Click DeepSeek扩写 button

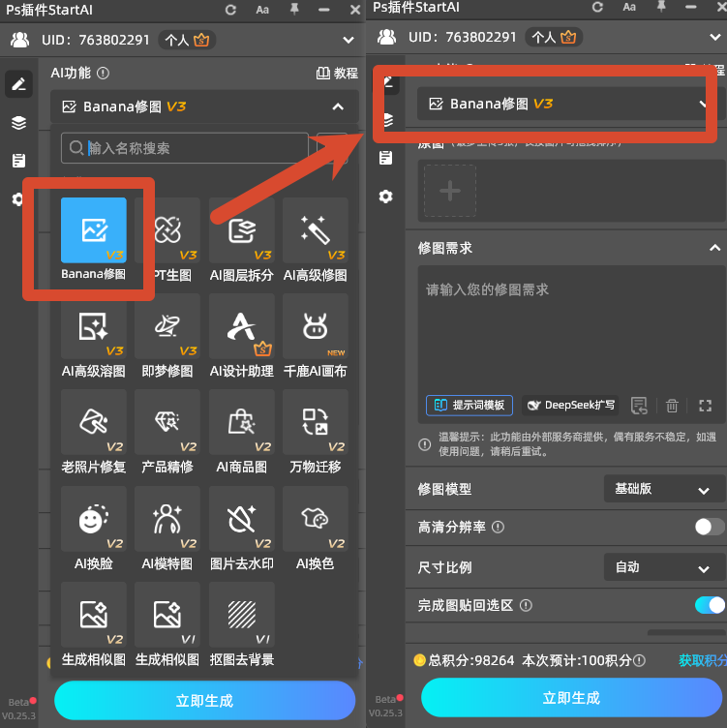tap(570, 406)
